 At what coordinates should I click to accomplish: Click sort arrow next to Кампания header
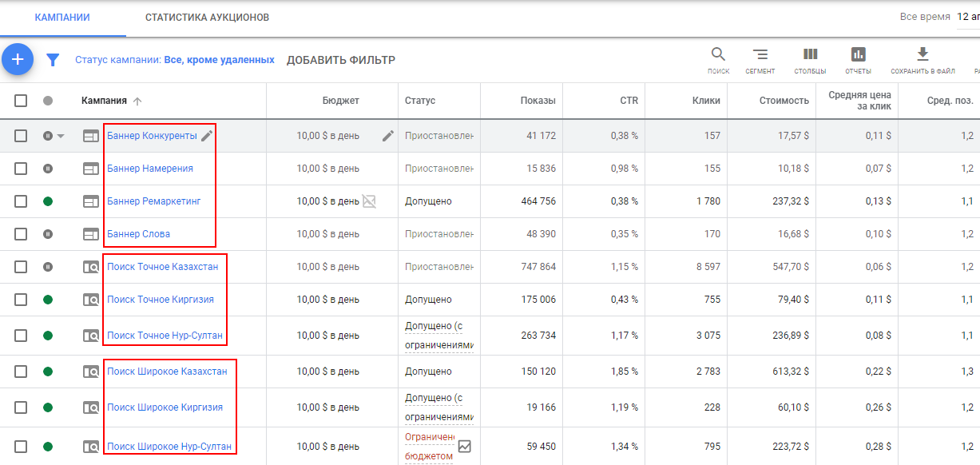(x=137, y=101)
